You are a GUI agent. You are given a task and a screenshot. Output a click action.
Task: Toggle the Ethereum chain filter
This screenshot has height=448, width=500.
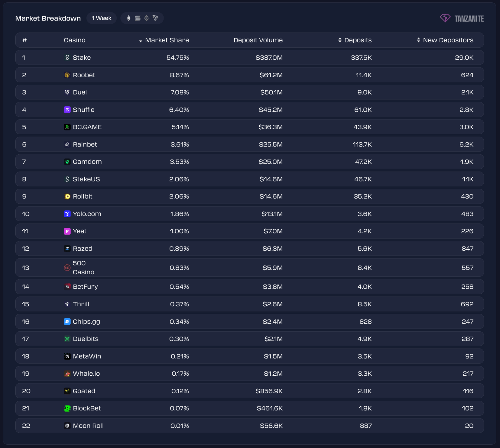click(128, 18)
